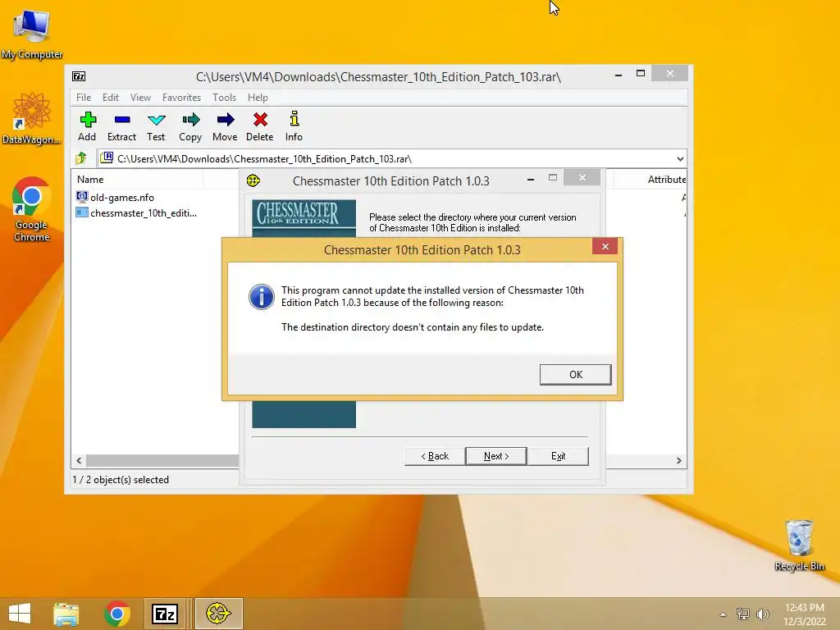Click the up-one-level folder icon

click(81, 158)
